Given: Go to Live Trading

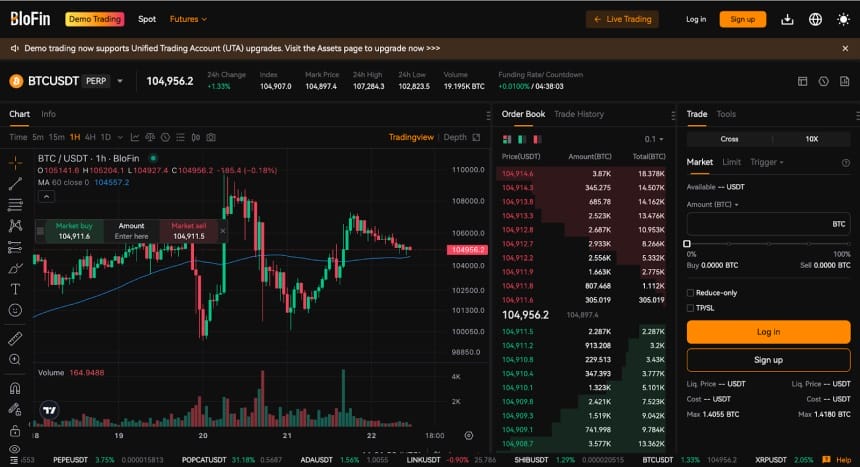Looking at the screenshot, I should (x=623, y=19).
